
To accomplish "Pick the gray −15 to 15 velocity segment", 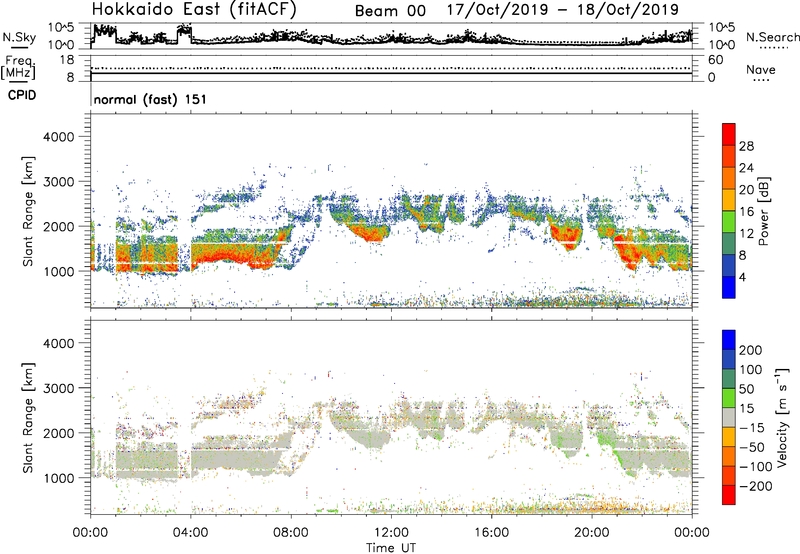I will 729,417.
